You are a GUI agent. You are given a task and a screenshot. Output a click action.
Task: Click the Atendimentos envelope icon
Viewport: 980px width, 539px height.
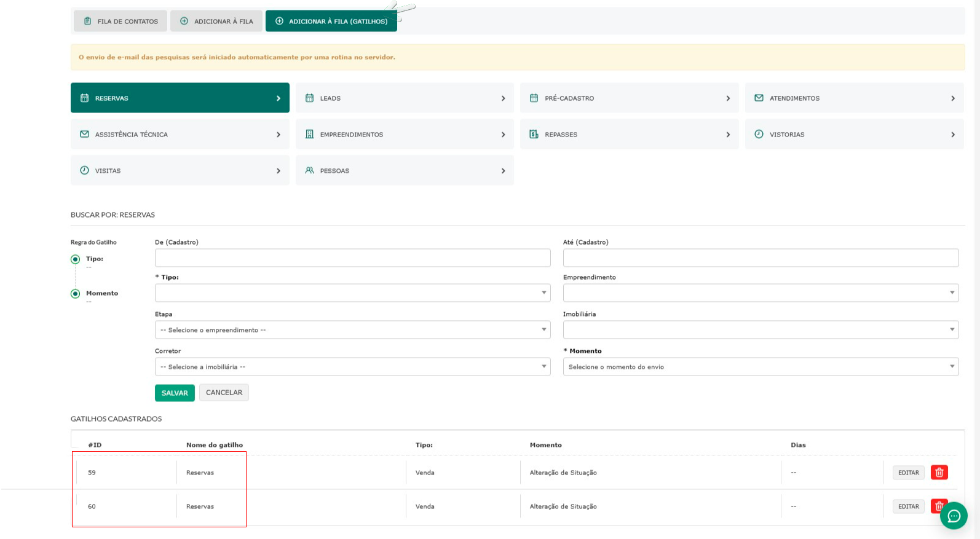pyautogui.click(x=759, y=98)
